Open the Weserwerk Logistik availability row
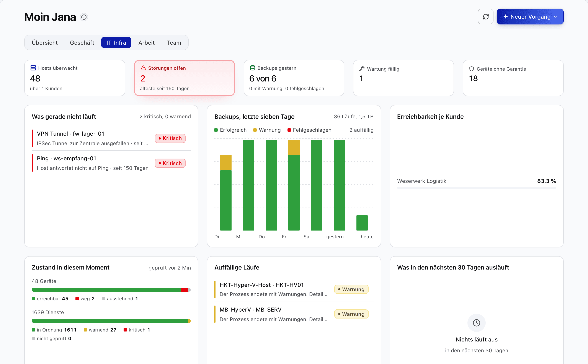The image size is (588, 364). (477, 184)
